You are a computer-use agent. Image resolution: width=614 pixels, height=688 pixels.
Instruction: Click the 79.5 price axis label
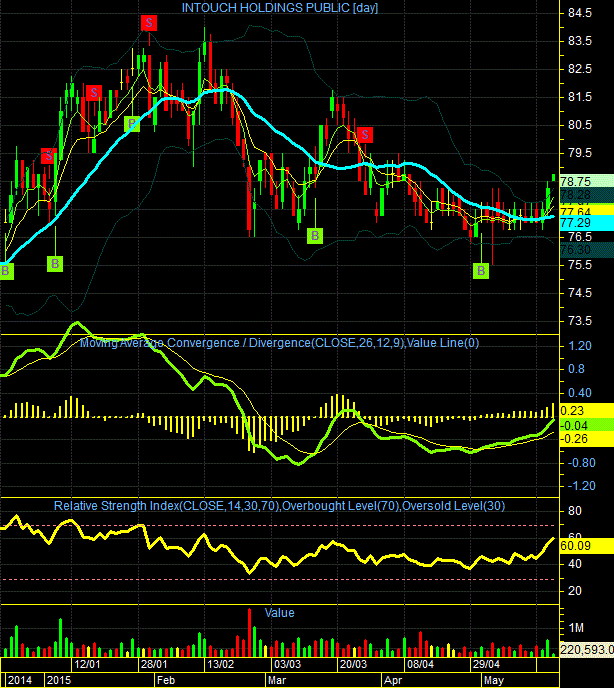(580, 153)
